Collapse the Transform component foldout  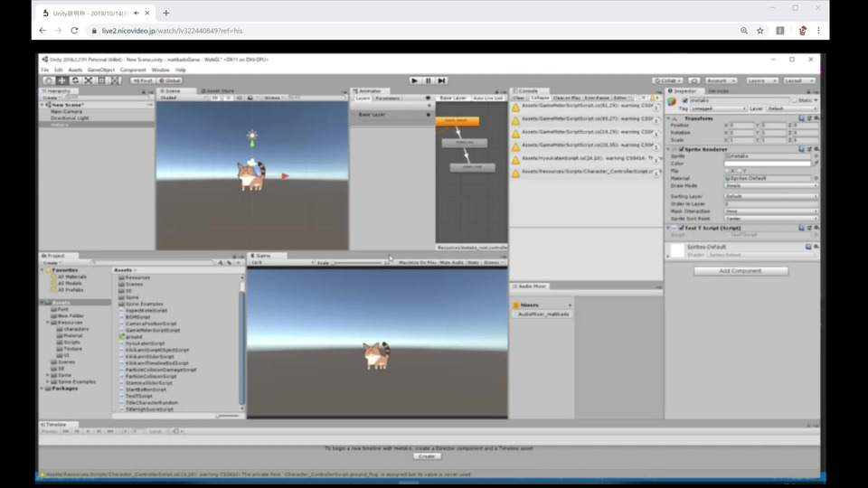click(x=669, y=118)
